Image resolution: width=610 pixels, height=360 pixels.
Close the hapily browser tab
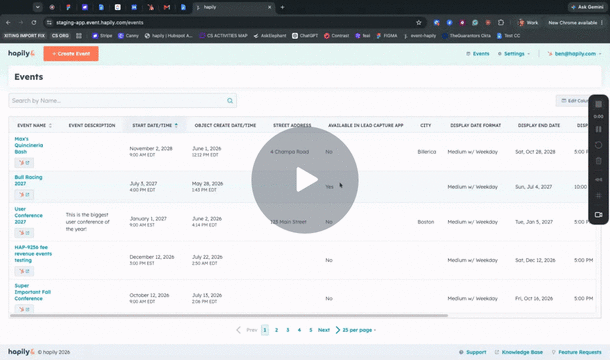(x=269, y=7)
